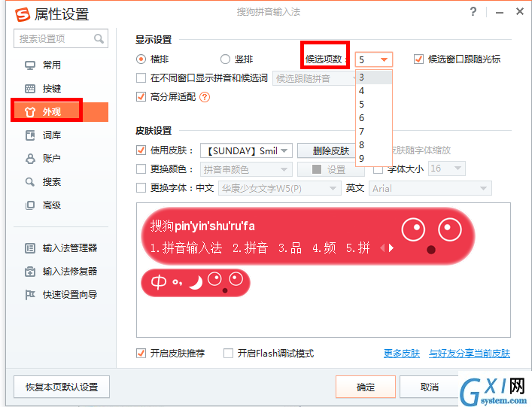532x407 pixels.
Task: Choose 3 in candidate count list
Action: click(x=374, y=77)
